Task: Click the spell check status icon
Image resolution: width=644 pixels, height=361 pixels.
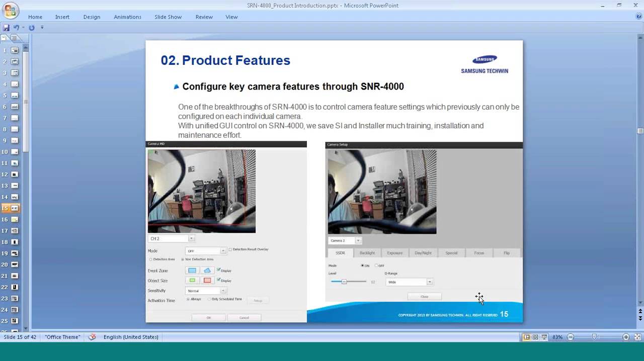Action: point(92,337)
